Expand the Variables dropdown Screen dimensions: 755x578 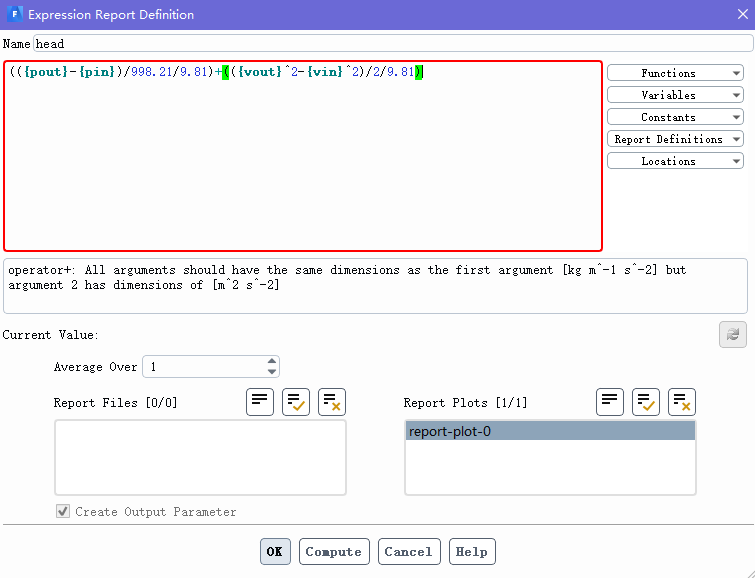click(x=675, y=95)
